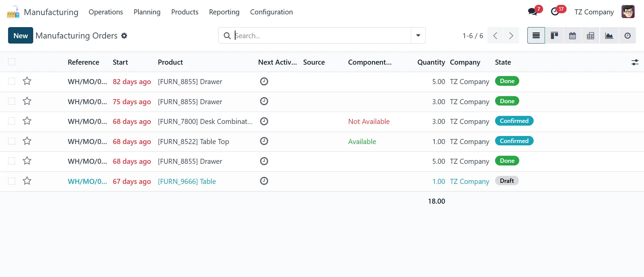Screen dimensions: 644x277
Task: Expand the search filter dropdown arrow
Action: tap(418, 36)
